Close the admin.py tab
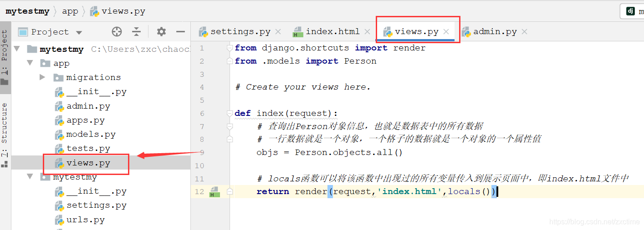This screenshot has width=644, height=230. [x=524, y=32]
